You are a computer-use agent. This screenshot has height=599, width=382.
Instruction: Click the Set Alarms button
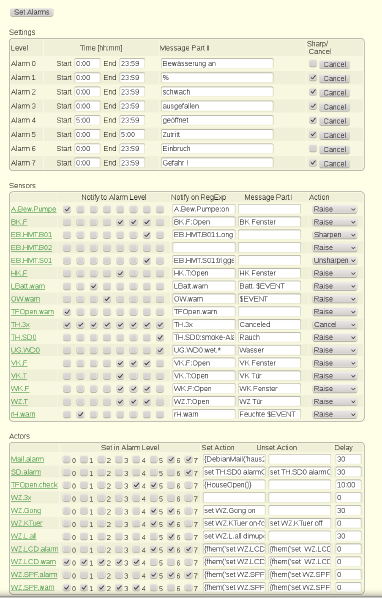click(x=31, y=12)
